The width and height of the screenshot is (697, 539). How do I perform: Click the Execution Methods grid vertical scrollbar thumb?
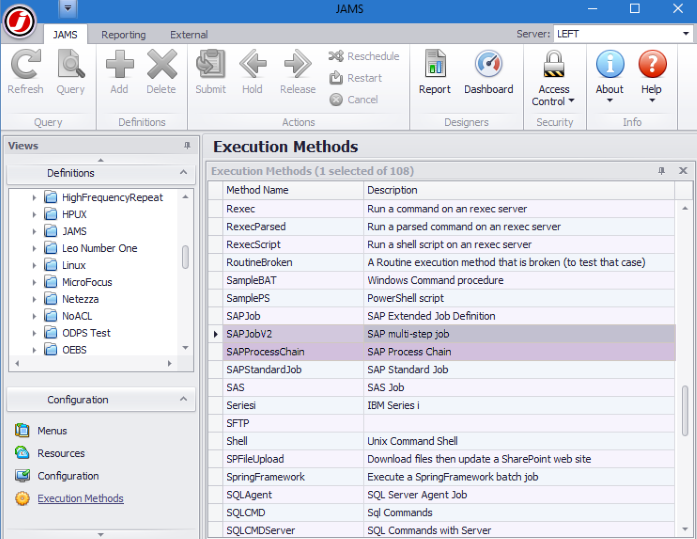685,411
